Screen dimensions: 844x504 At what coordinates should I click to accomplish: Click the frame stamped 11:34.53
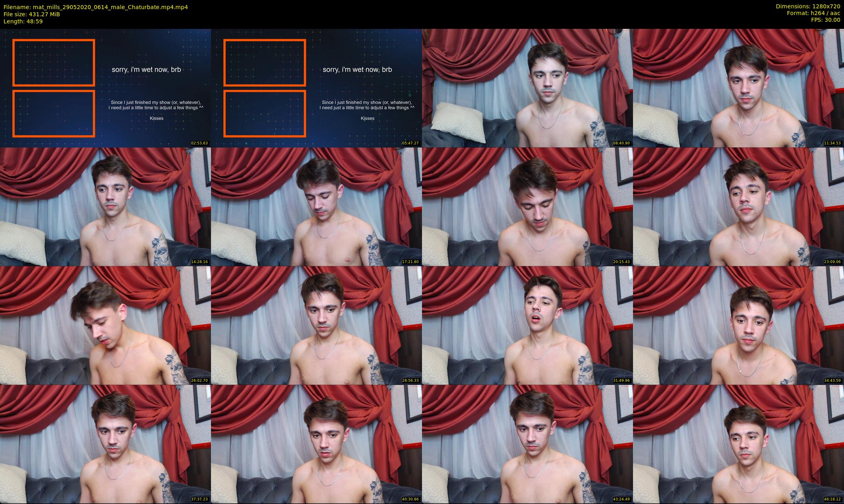coord(738,88)
